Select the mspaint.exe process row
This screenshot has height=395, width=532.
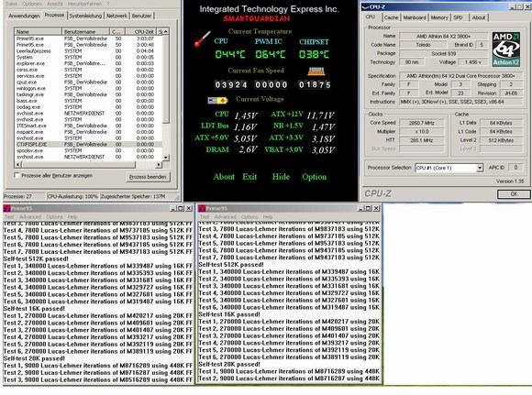[88, 132]
